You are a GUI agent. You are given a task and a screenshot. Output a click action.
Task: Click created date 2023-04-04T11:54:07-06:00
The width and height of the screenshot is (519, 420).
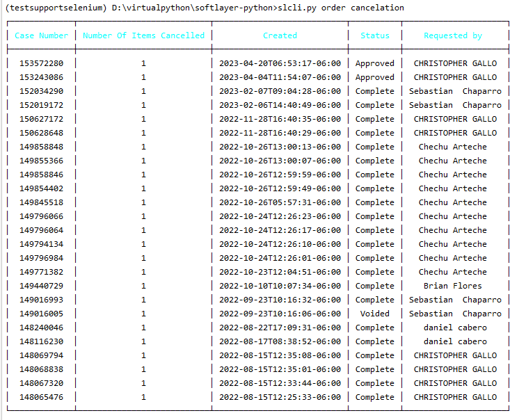pos(280,77)
